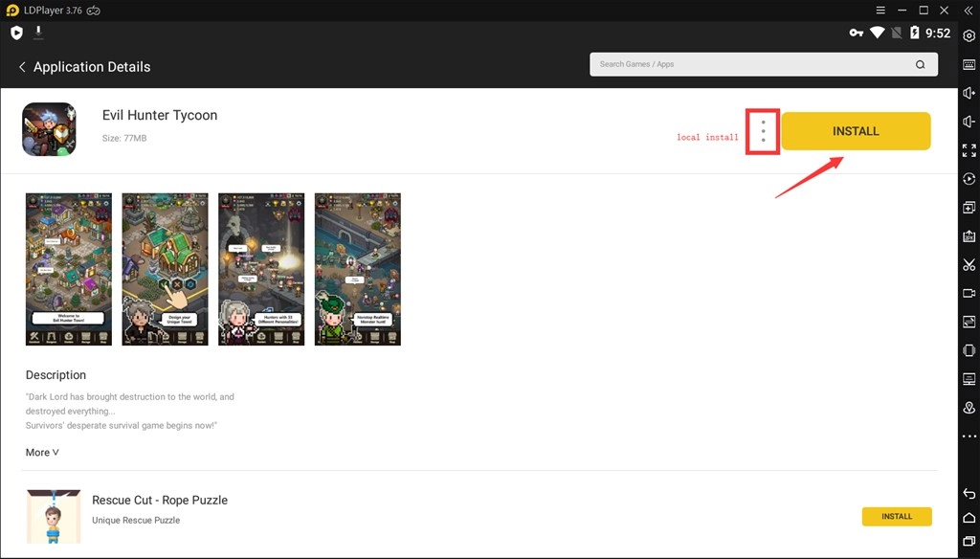Click the download icon in status bar
This screenshot has height=559, width=980.
point(38,33)
